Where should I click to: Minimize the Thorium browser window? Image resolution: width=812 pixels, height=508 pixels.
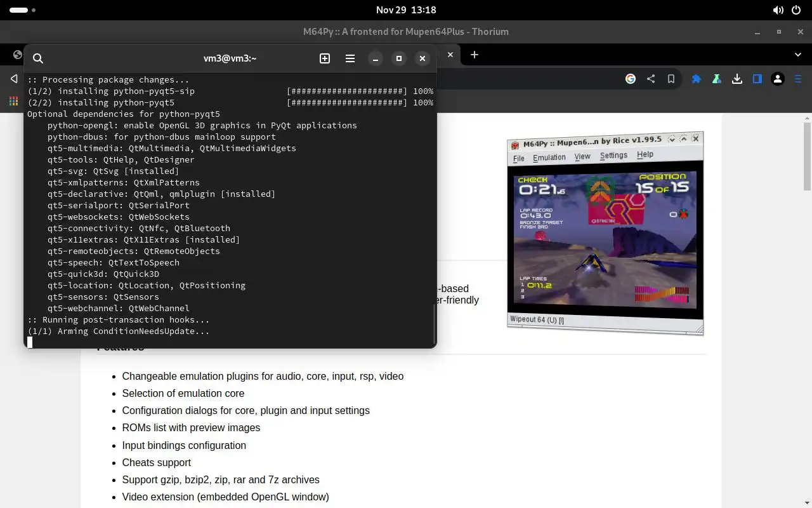click(x=757, y=32)
